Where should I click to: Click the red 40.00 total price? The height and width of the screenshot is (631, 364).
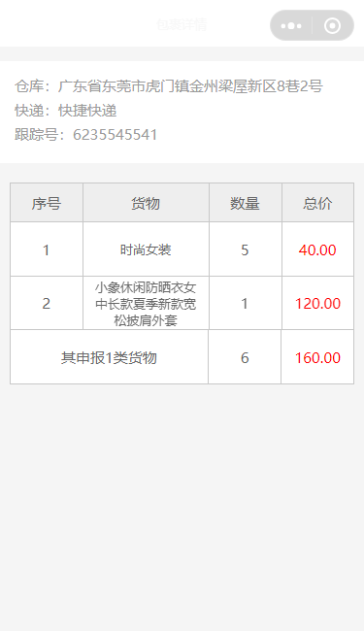click(317, 249)
